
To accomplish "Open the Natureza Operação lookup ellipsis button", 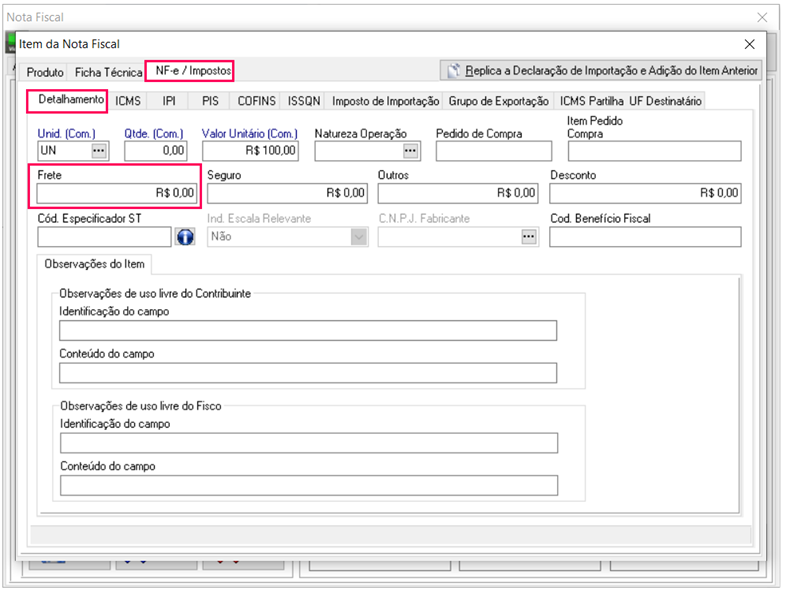I will point(411,150).
